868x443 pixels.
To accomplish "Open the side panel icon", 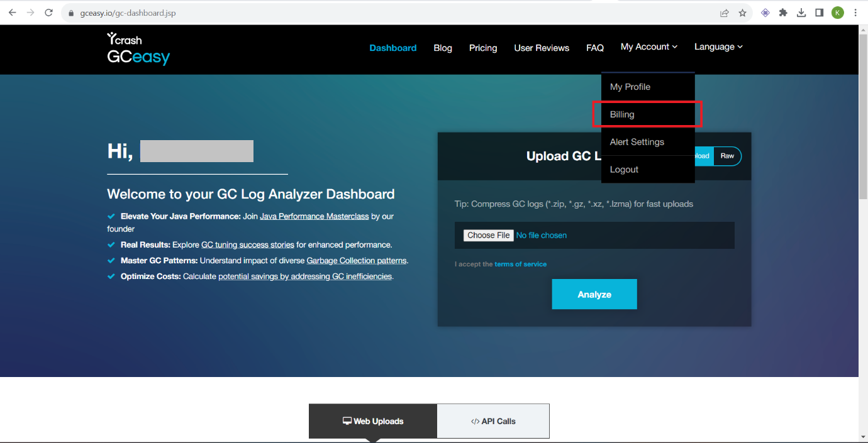I will [x=820, y=13].
